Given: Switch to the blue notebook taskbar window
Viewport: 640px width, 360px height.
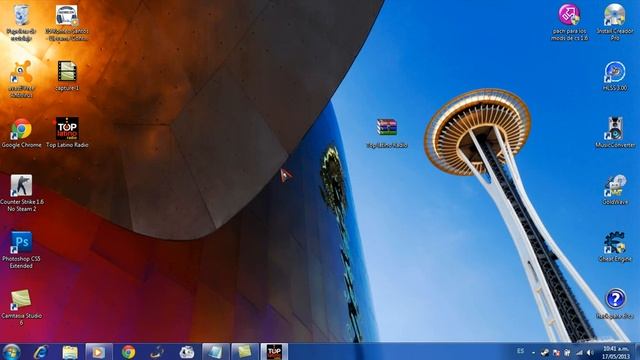Looking at the screenshot, I should tap(216, 352).
